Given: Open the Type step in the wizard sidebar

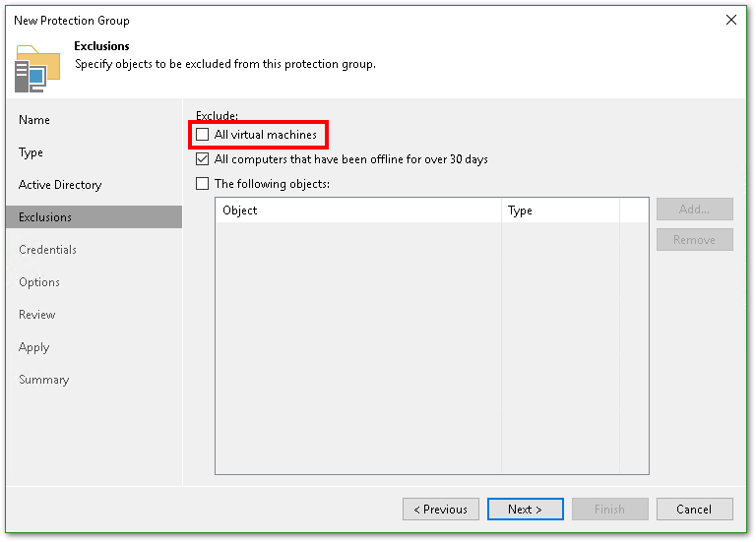Looking at the screenshot, I should (31, 152).
